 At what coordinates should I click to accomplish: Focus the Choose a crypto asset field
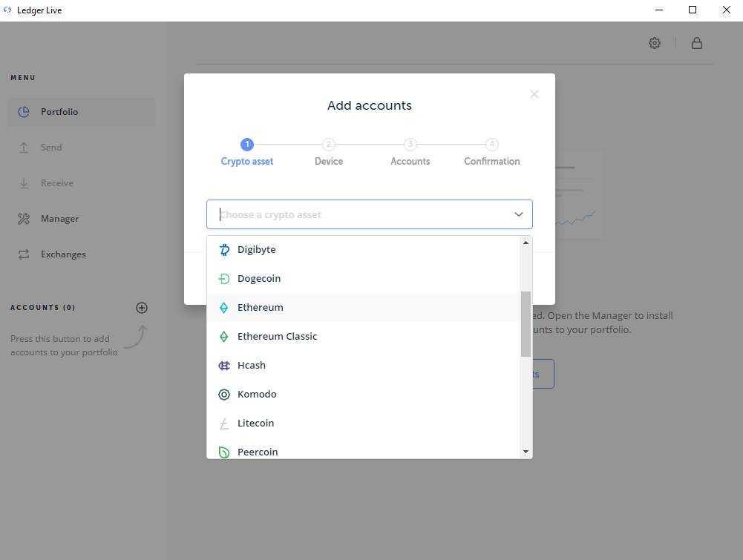coord(370,214)
